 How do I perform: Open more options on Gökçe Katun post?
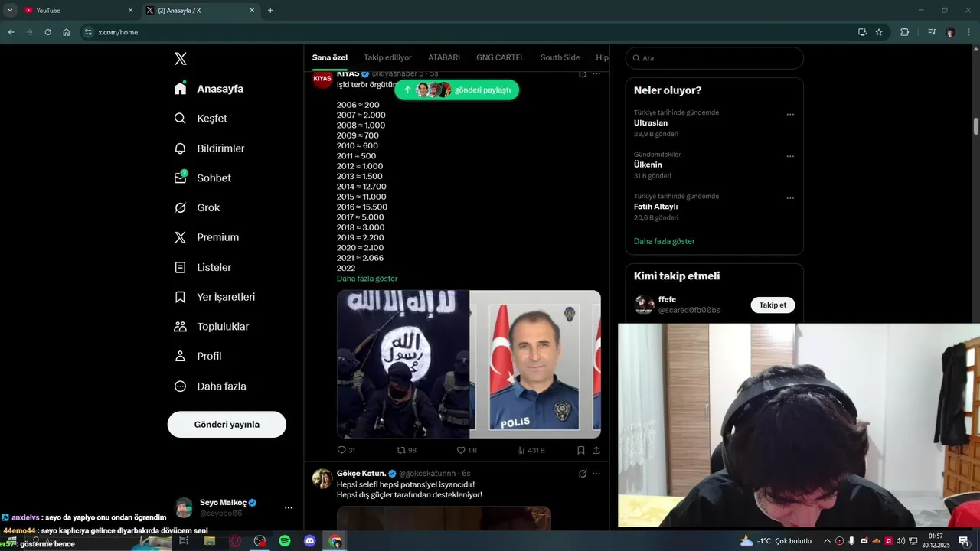pos(596,474)
